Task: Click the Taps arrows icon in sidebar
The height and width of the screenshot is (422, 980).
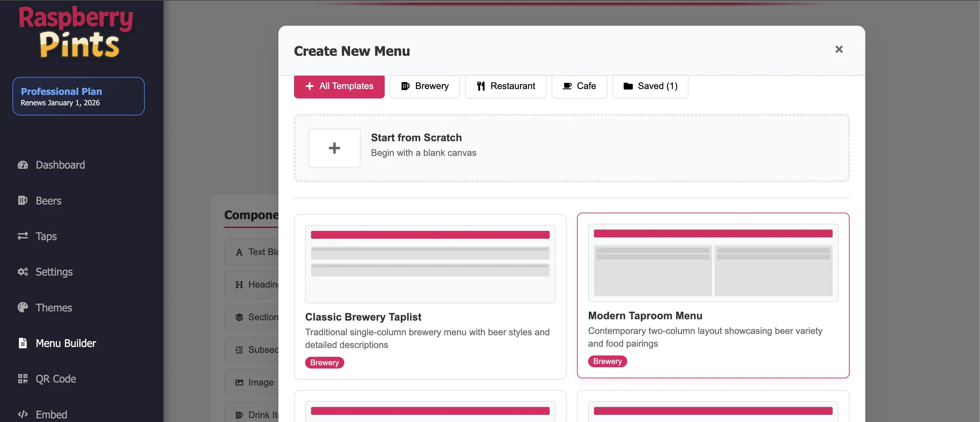Action: [x=23, y=236]
